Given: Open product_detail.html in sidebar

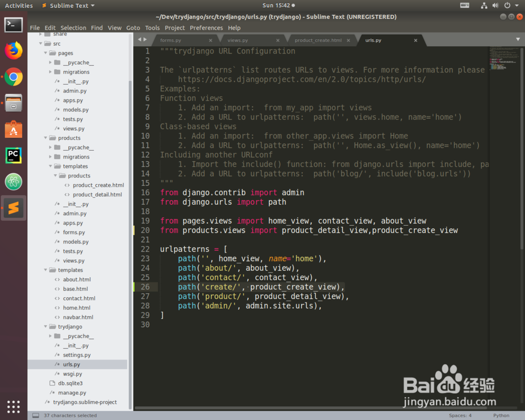Looking at the screenshot, I should coord(98,194).
